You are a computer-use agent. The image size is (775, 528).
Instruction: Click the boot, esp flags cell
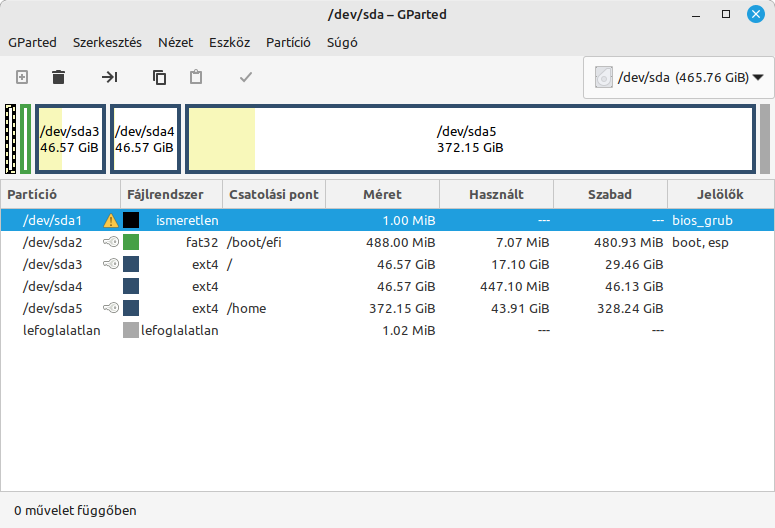pyautogui.click(x=700, y=242)
